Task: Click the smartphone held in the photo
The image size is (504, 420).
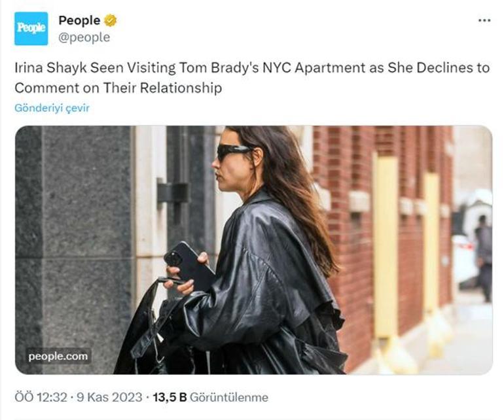Action: (x=189, y=265)
